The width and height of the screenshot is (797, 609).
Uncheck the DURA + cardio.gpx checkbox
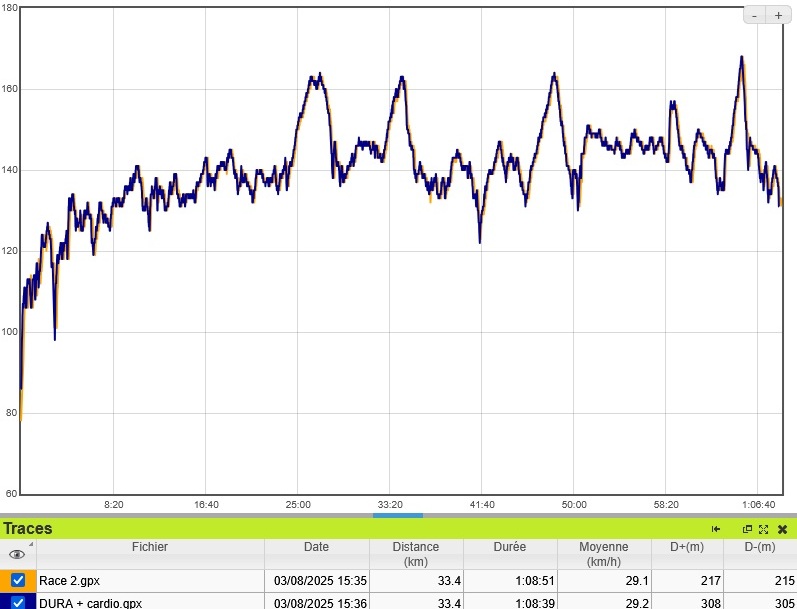click(18, 603)
